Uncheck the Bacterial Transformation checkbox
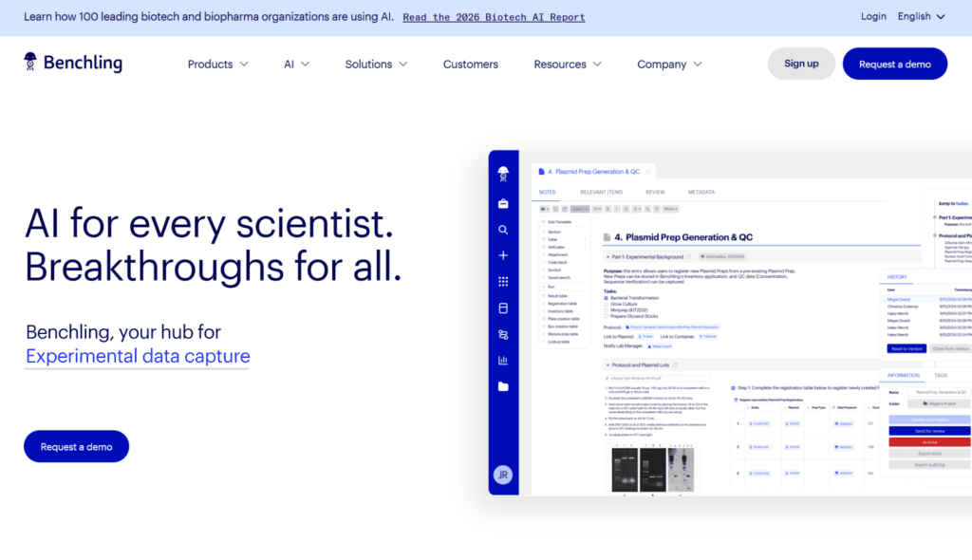 point(607,298)
